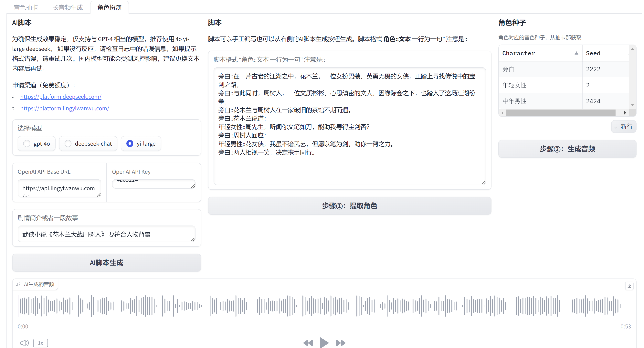Image resolution: width=644 pixels, height=348 pixels.
Task: Download the AI-generated audio
Action: [x=629, y=286]
